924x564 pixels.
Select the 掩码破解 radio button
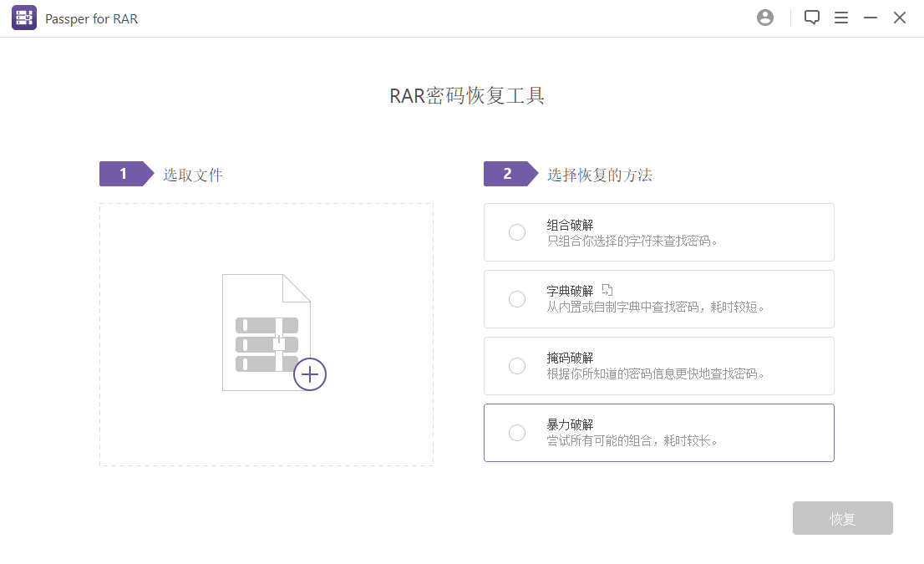click(x=517, y=366)
